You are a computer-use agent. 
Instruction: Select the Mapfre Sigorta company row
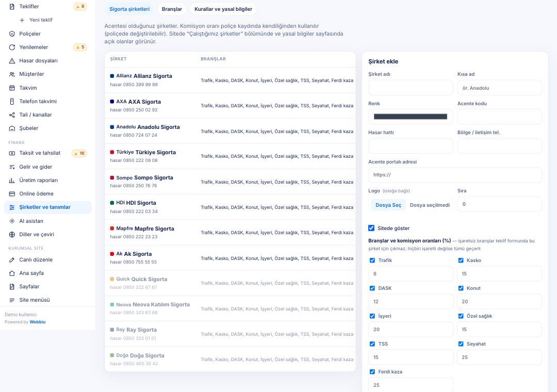pyautogui.click(x=230, y=233)
